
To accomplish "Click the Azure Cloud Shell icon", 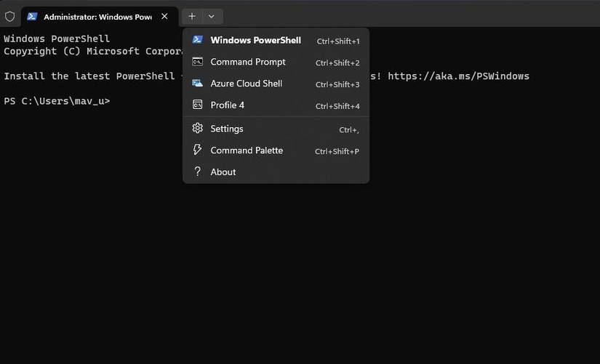I will coord(197,84).
